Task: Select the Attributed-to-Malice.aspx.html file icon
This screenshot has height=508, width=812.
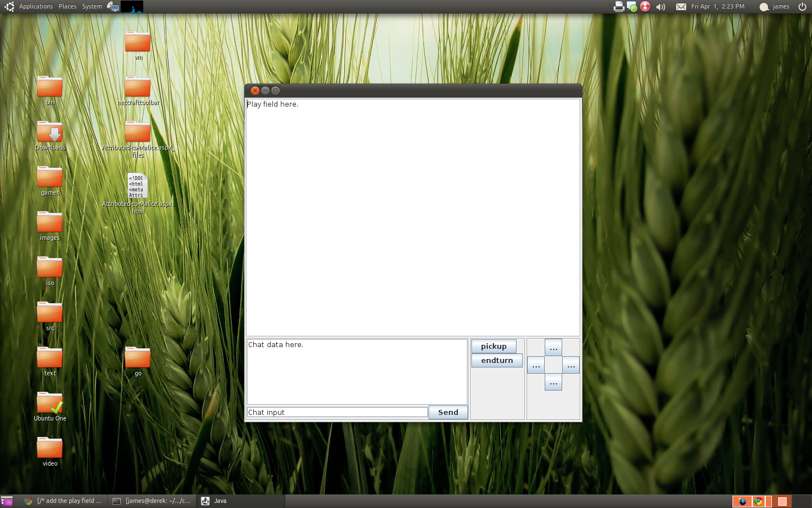Action: point(138,186)
